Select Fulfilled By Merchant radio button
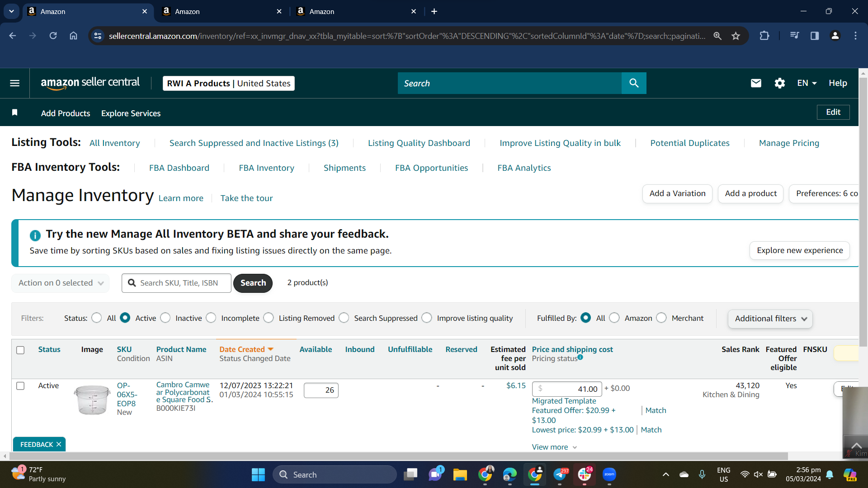Viewport: 868px width, 488px height. (x=661, y=318)
